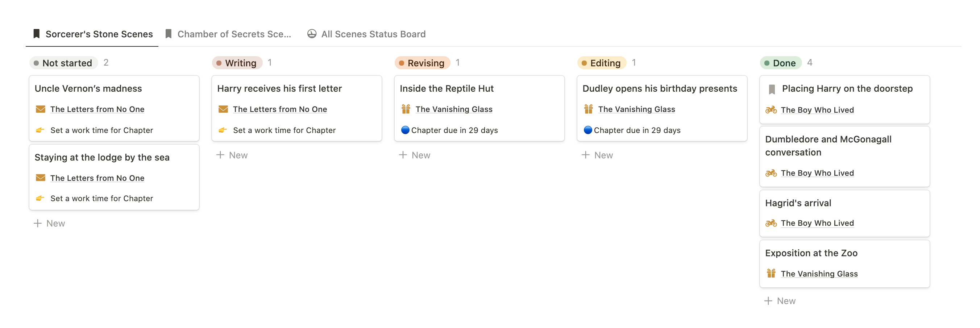Add new card under Writing column
980x328 pixels.
[232, 155]
